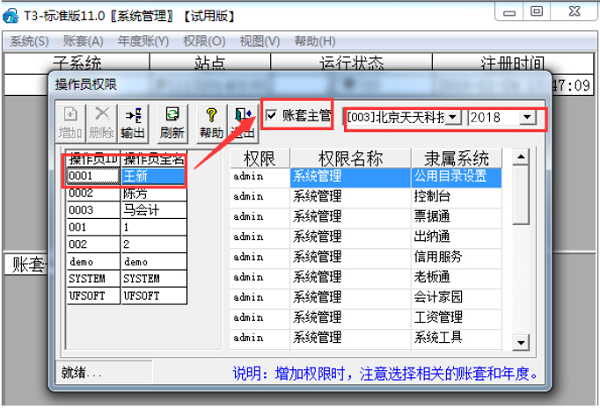Open the 账套(A) menu
The height and width of the screenshot is (408, 600).
click(83, 41)
